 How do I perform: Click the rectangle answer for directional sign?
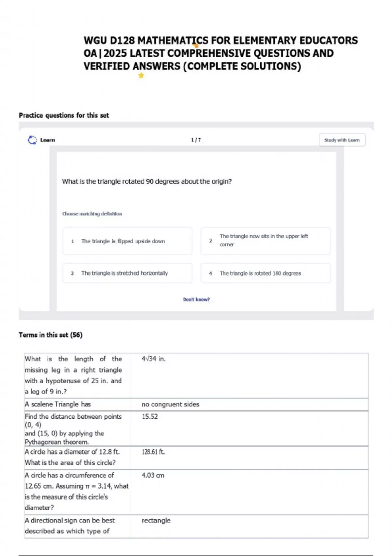[156, 520]
